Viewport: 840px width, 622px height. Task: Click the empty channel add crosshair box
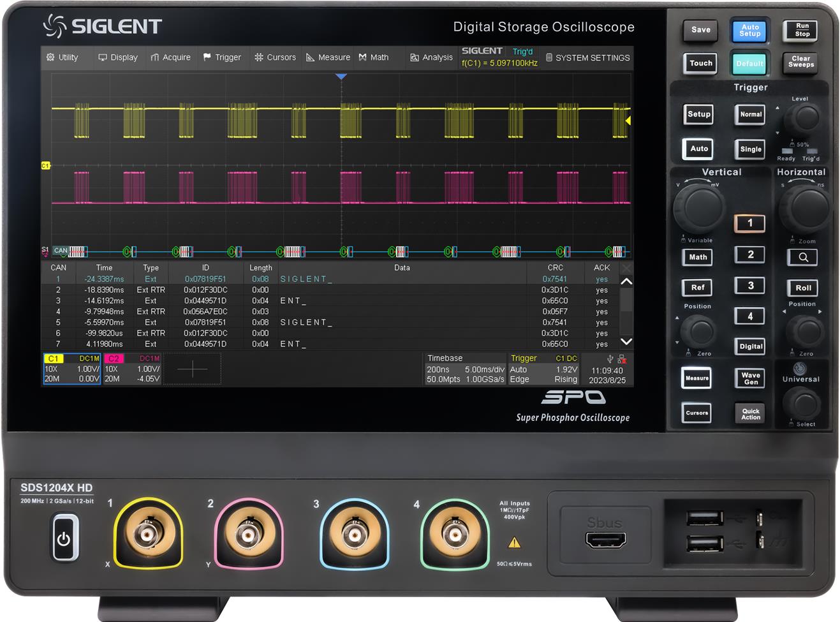coord(192,369)
